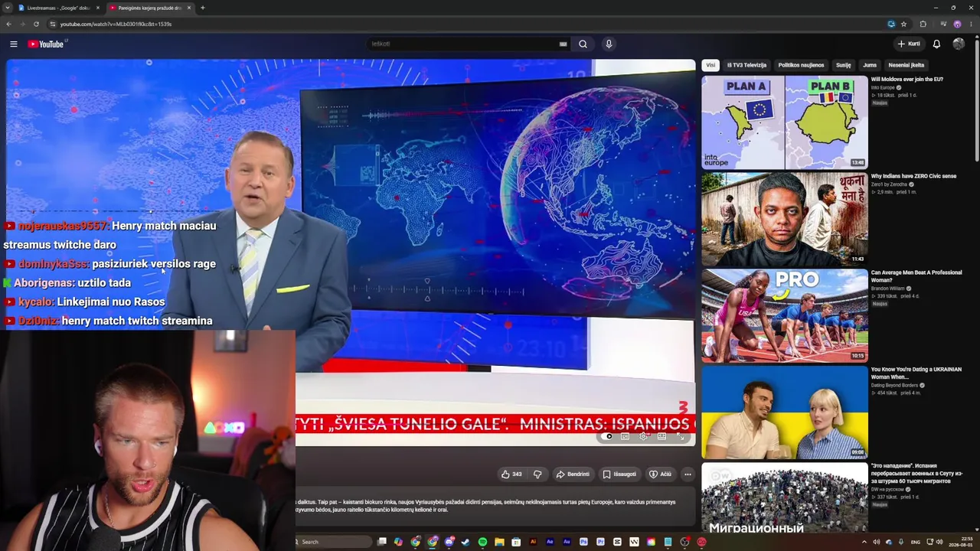The width and height of the screenshot is (980, 551).
Task: Click the PRO sprinters track thumbnail
Action: point(785,315)
